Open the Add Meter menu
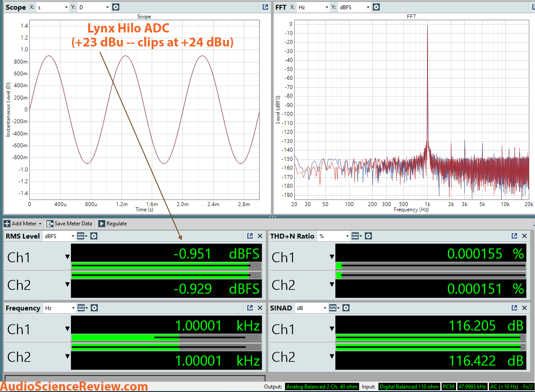This screenshot has width=535, height=392. (x=23, y=224)
